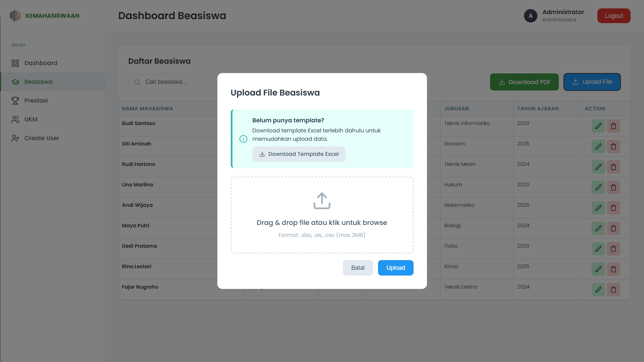Edit Budi Santoso using the pencil icon

coord(598,126)
